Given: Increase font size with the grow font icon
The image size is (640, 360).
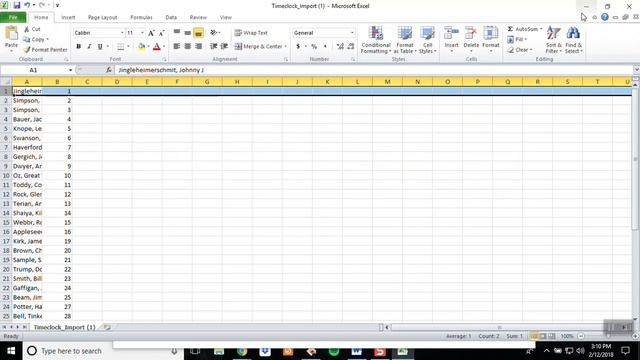Looking at the screenshot, I should 151,33.
